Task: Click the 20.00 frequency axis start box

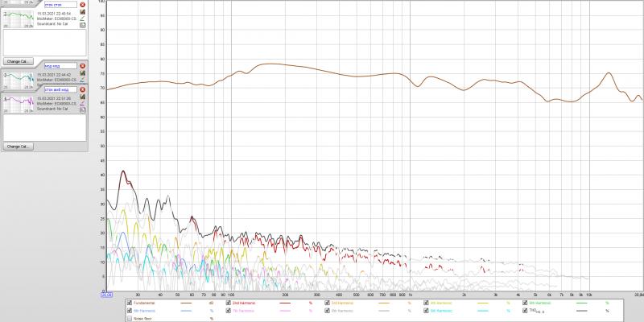Action: point(106,295)
